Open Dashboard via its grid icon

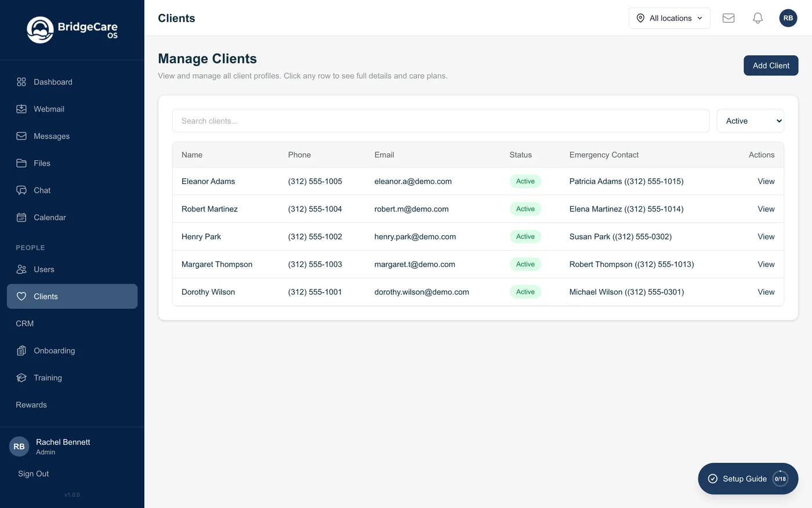click(21, 82)
